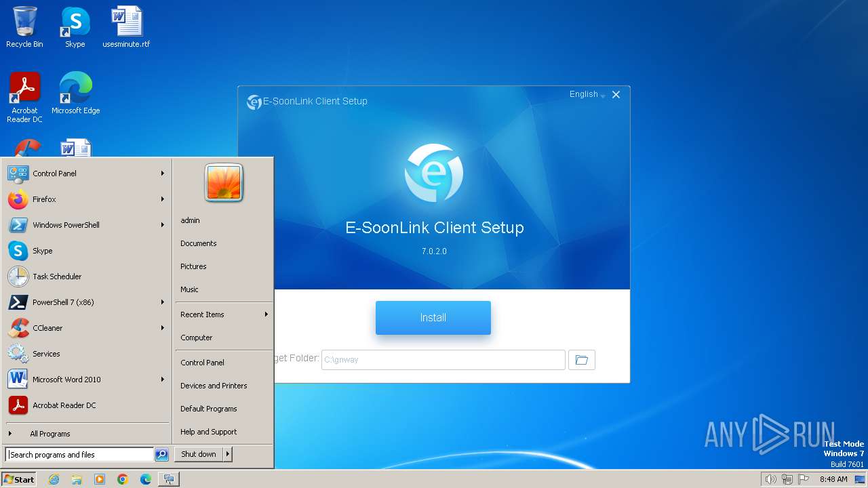This screenshot has height=488, width=868.
Task: Click Show desktop button
Action: [x=860, y=479]
